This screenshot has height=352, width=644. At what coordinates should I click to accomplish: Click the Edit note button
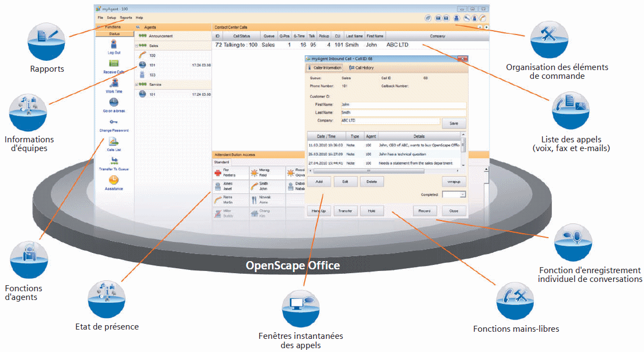pos(345,182)
